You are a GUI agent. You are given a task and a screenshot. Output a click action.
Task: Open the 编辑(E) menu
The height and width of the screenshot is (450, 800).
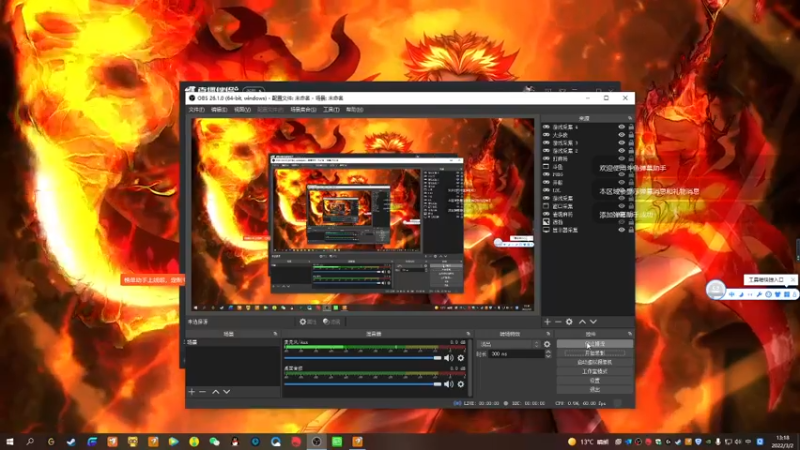coord(219,110)
